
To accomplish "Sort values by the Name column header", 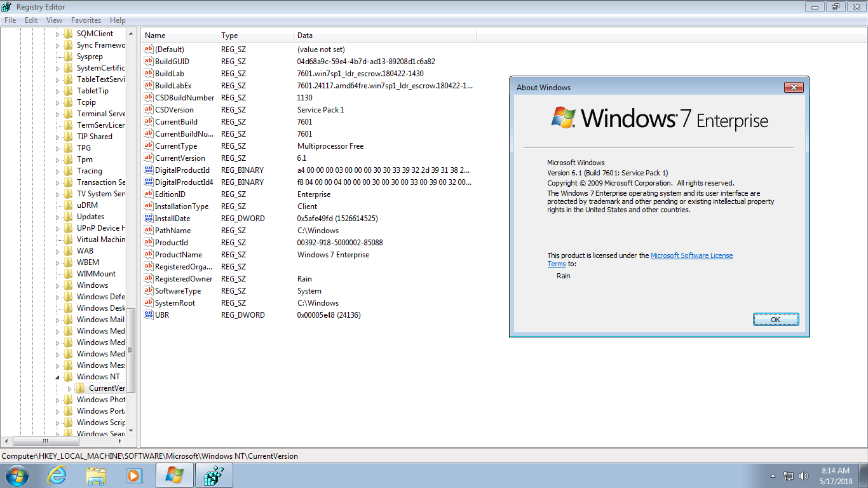I will tap(179, 36).
